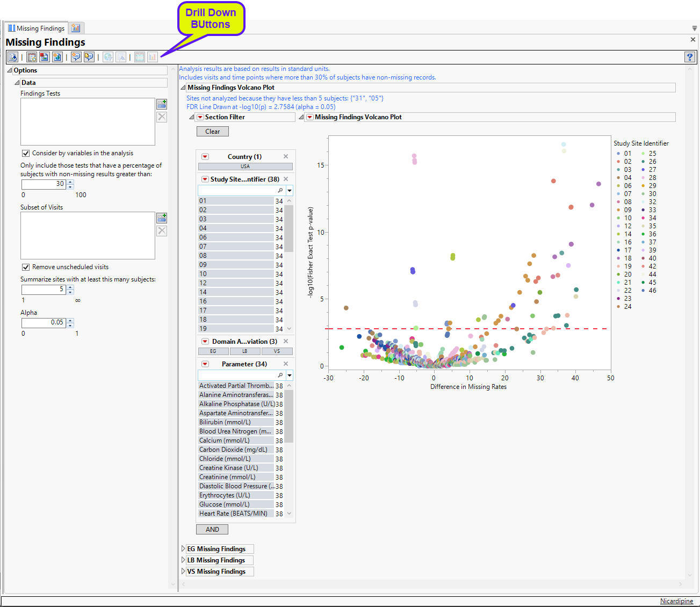
Task: Click add icon beside Subset of Visits list
Action: pos(162,218)
